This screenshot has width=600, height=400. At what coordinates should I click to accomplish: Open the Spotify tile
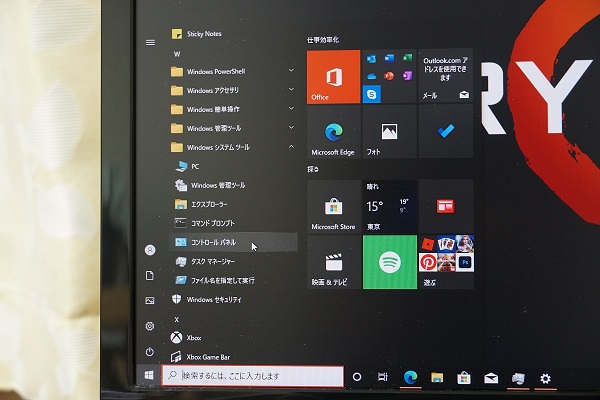click(x=390, y=262)
